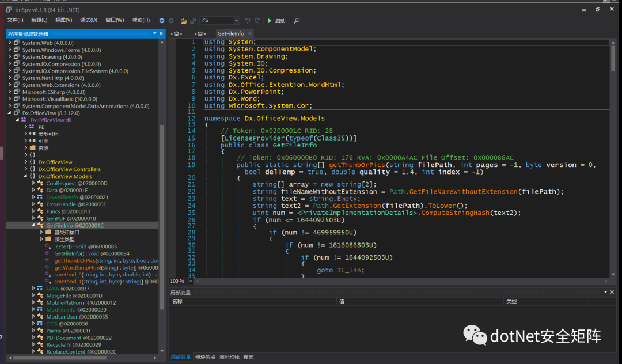Click the GetFileInfo class icon in tree
The image size is (622, 364).
pos(40,225)
